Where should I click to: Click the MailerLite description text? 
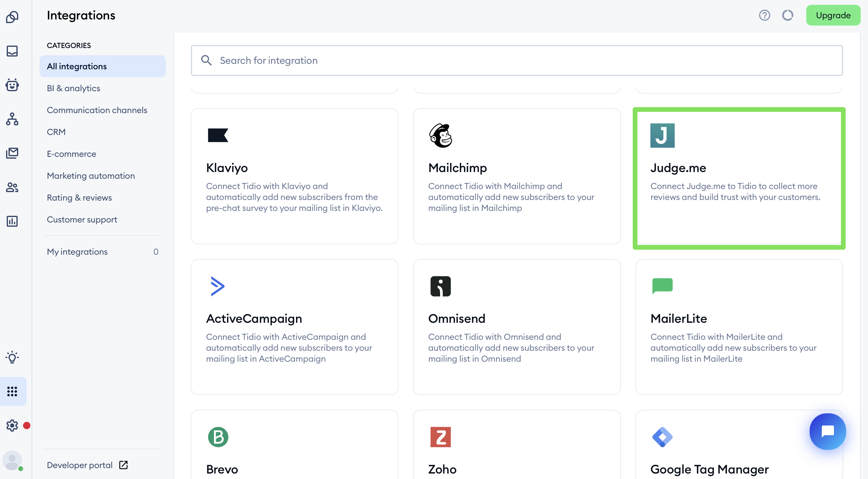point(733,348)
